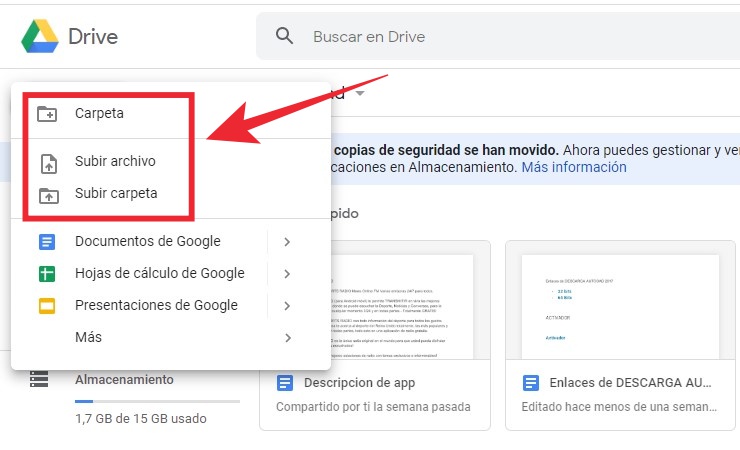
Task: Click the folder upload icon beside Subir carpeta
Action: point(49,195)
